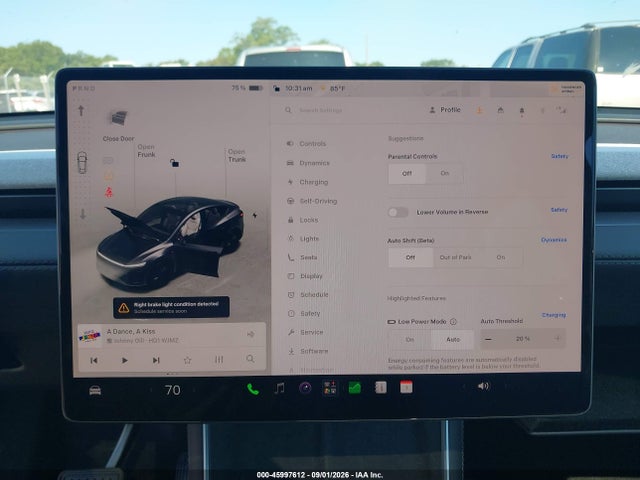640x480 pixels.
Task: Open the Controls settings menu
Action: pos(306,144)
